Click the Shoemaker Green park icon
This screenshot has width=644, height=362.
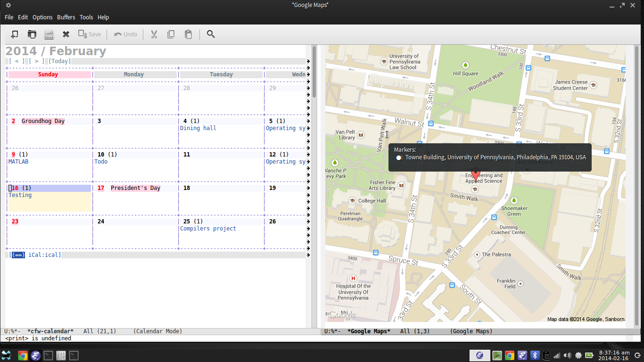coord(514,200)
